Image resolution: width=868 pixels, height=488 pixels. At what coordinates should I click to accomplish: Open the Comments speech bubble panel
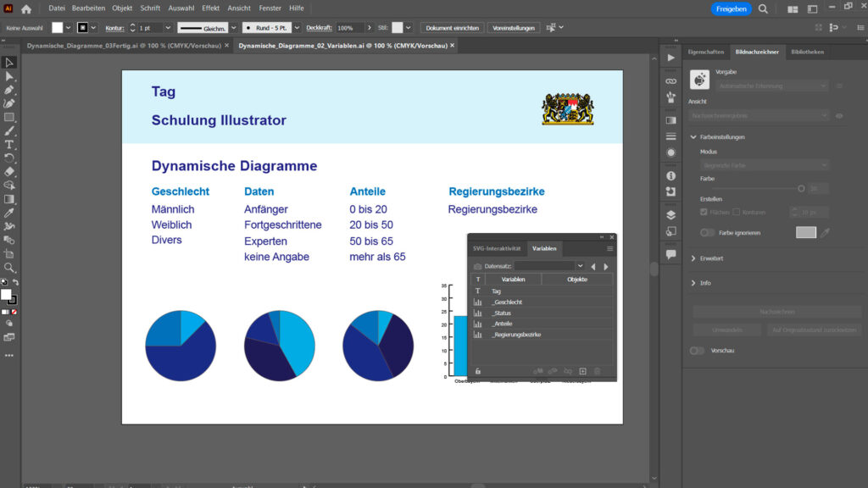(671, 254)
